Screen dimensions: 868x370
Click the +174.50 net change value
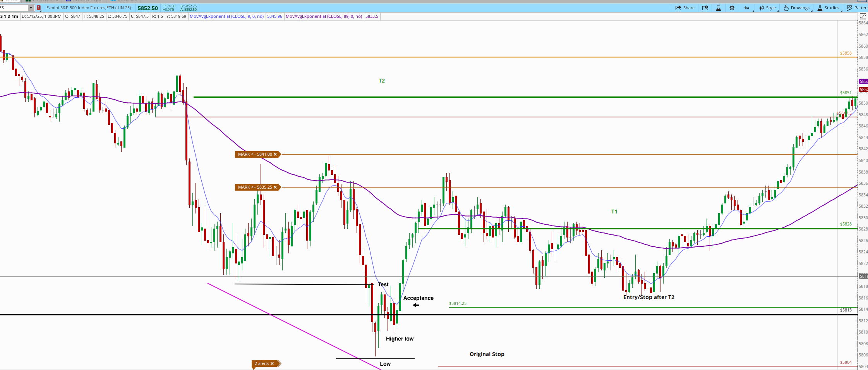(169, 6)
